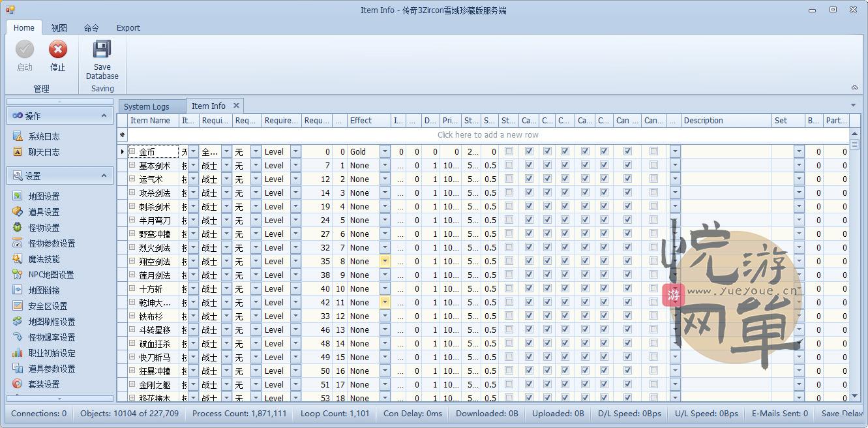The height and width of the screenshot is (428, 868).
Task: Open 魔法技能 magic skills
Action: pyautogui.click(x=43, y=259)
